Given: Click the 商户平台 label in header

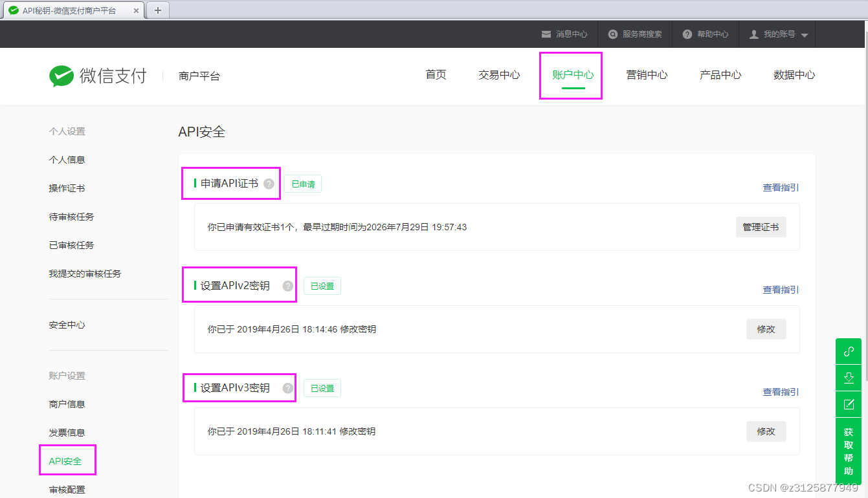Looking at the screenshot, I should point(199,76).
